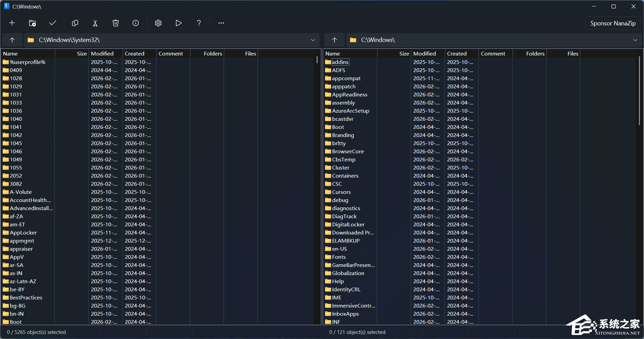Select the DiagTrack folder

point(344,216)
